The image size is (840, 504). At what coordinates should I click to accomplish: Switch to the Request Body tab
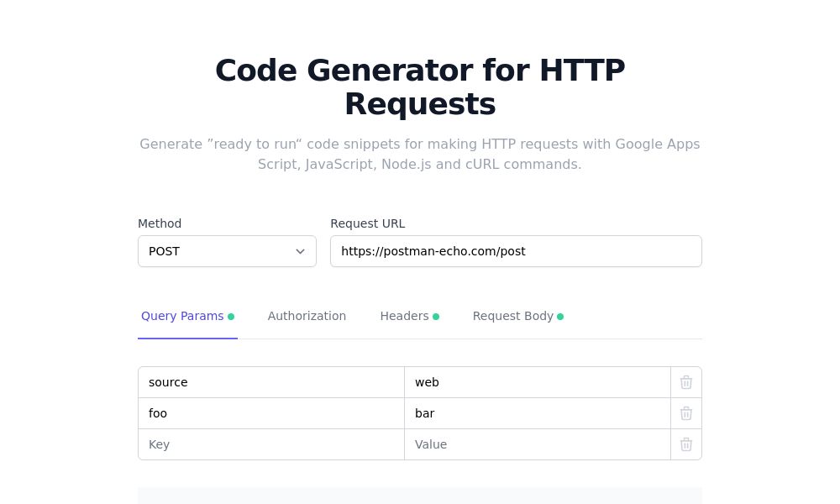[512, 316]
